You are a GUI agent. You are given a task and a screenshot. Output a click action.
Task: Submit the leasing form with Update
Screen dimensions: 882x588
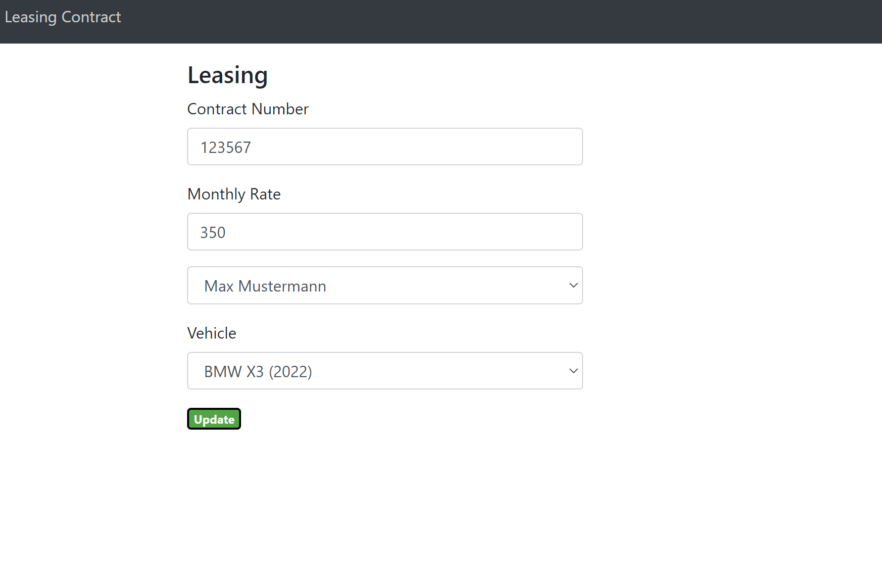pyautogui.click(x=213, y=419)
